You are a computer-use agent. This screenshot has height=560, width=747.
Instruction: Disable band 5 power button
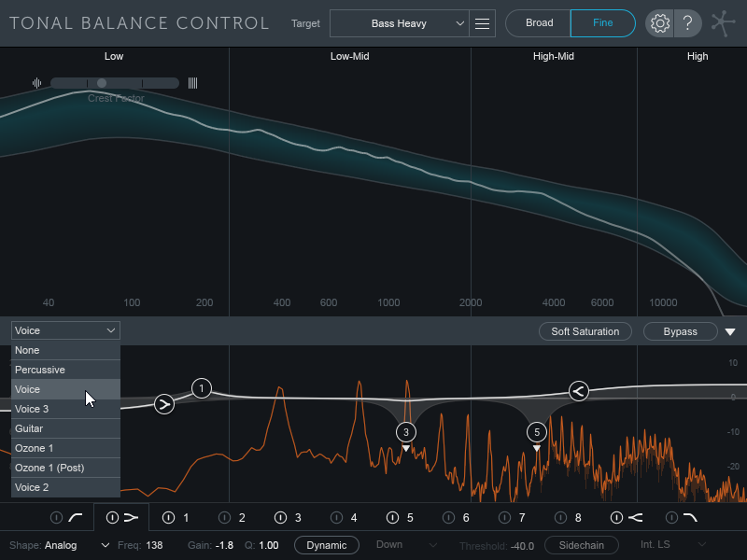(x=392, y=518)
